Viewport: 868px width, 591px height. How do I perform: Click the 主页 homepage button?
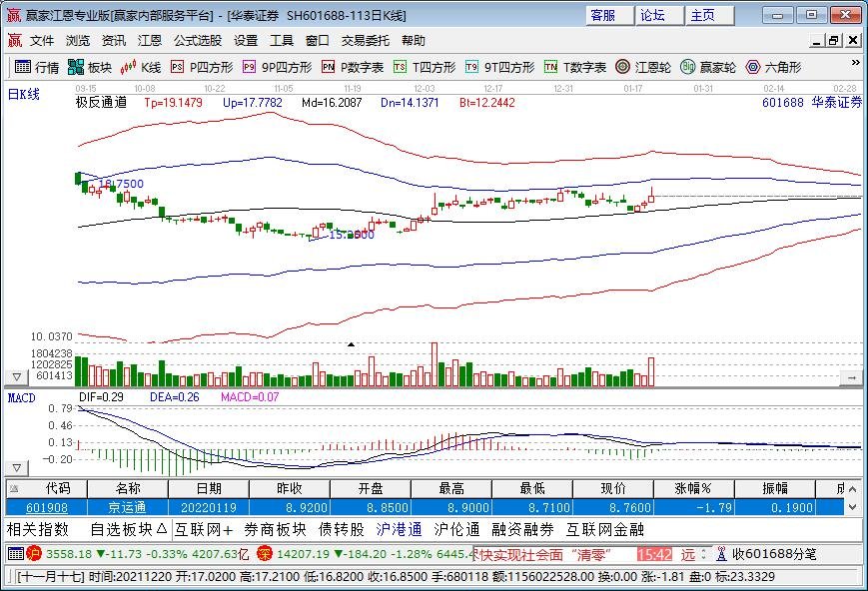(709, 16)
